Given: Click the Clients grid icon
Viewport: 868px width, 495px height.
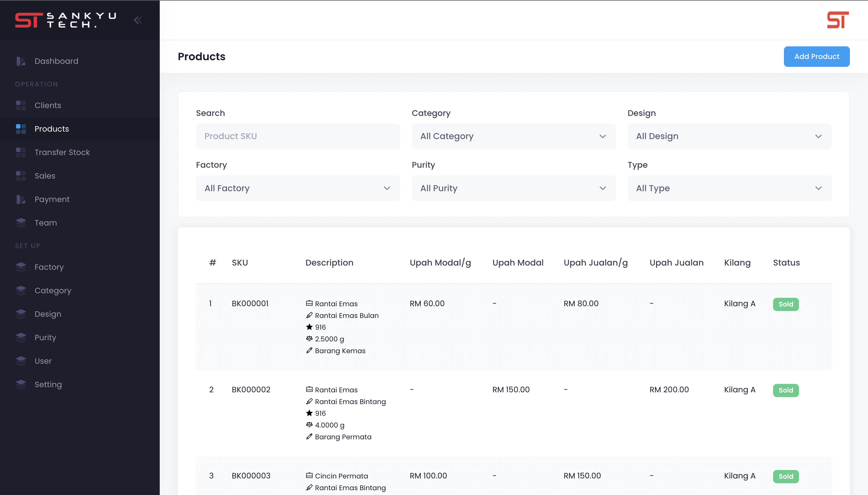Looking at the screenshot, I should point(21,105).
